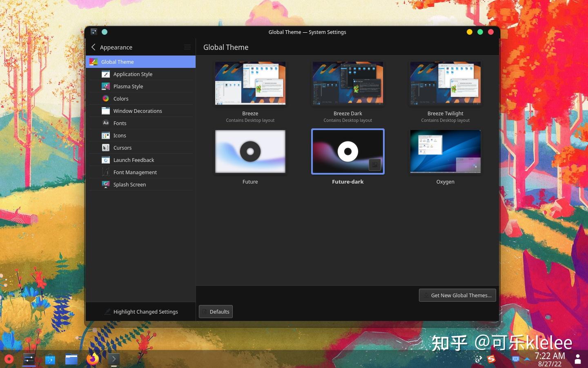The image size is (588, 368).
Task: Open Discover app store from the taskbar
Action: 50,359
